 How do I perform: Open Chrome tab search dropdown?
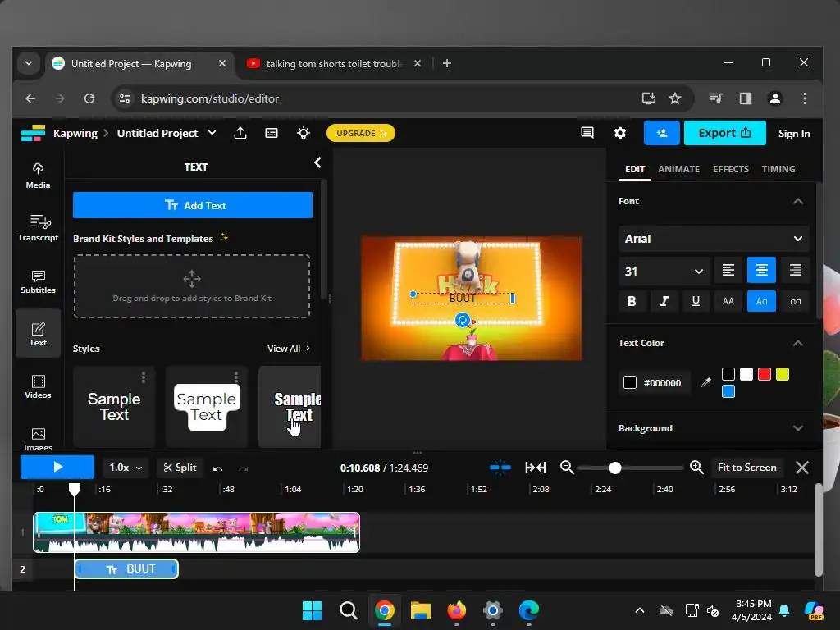(29, 63)
